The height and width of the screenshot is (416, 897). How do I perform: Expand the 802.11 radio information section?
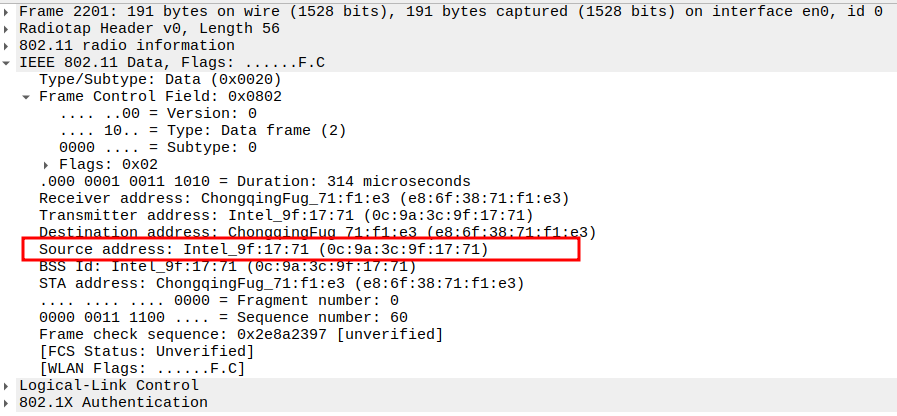click(x=8, y=46)
